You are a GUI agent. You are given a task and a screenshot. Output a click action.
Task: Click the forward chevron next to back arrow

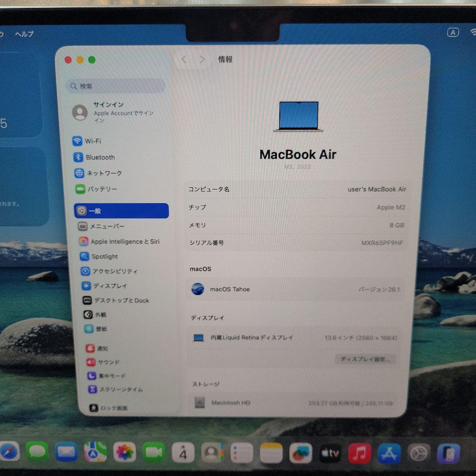(202, 59)
